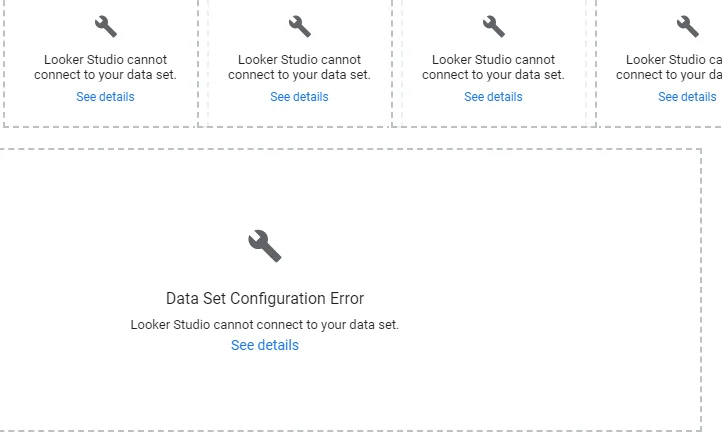The height and width of the screenshot is (438, 722).
Task: Click the cannot connect message in second top card
Action: tap(299, 67)
